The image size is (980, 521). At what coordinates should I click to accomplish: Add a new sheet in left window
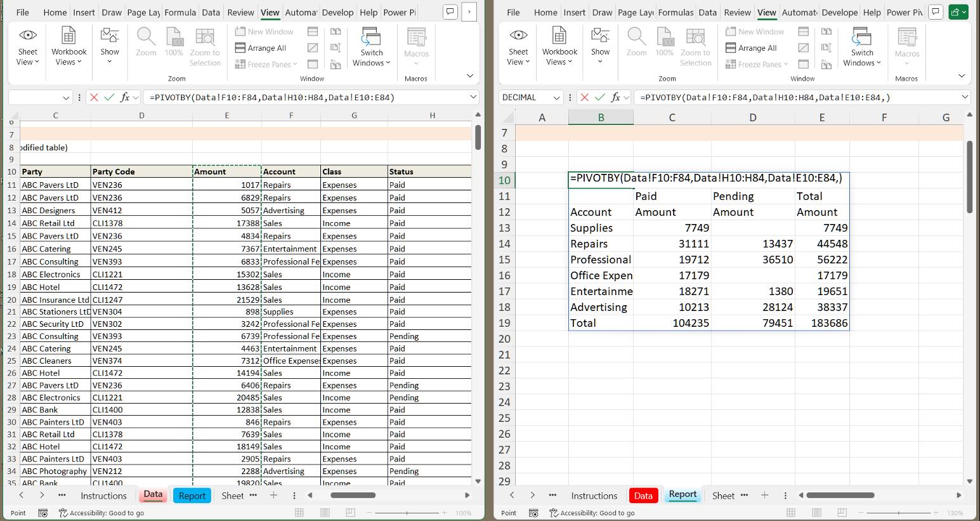coord(273,496)
